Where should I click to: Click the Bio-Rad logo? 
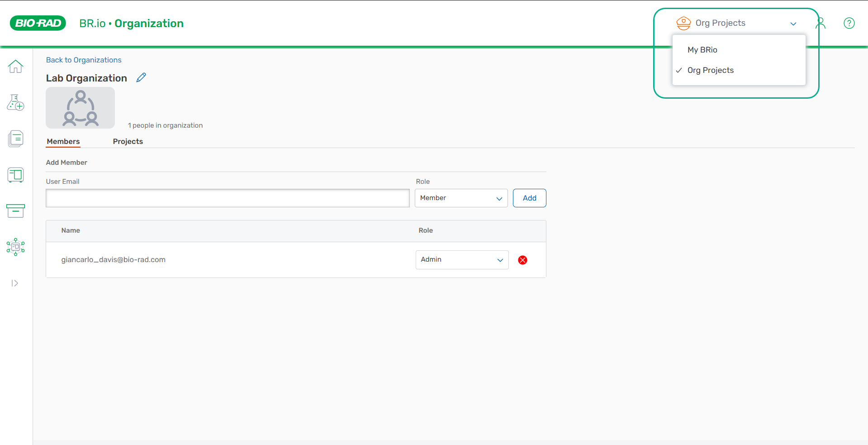pyautogui.click(x=38, y=23)
